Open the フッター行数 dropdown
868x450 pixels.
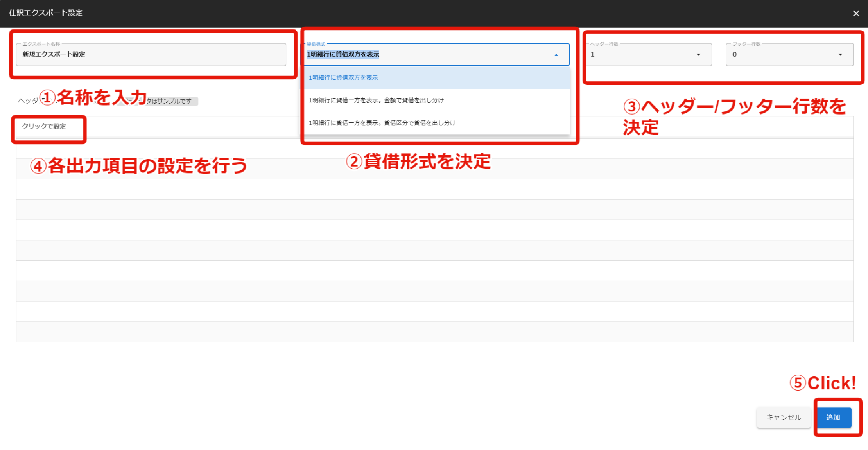tap(789, 55)
